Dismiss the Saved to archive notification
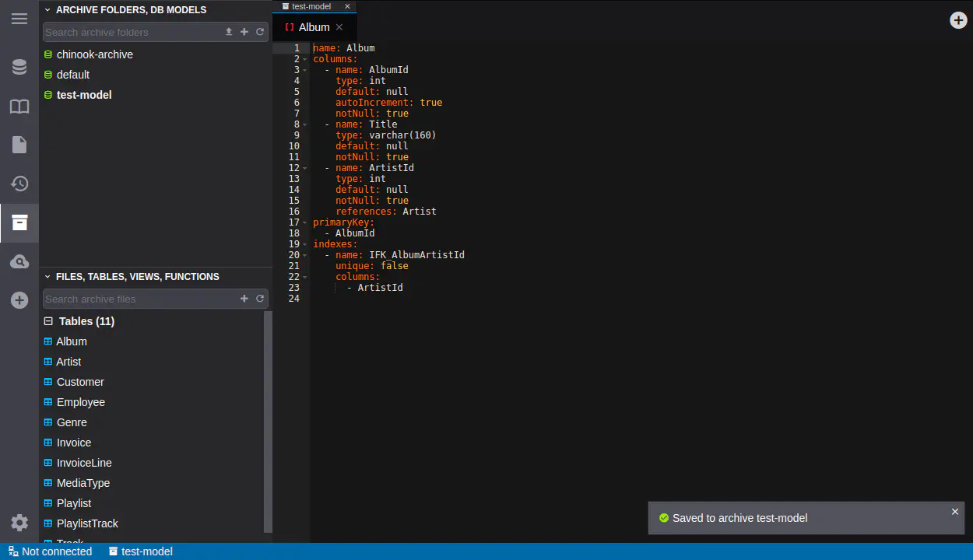This screenshot has height=560, width=973. 955,512
